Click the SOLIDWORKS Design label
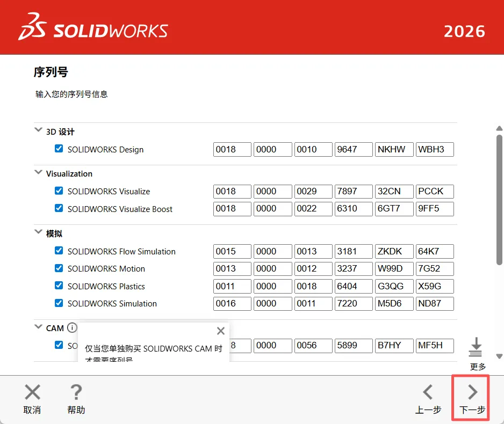 coord(105,150)
